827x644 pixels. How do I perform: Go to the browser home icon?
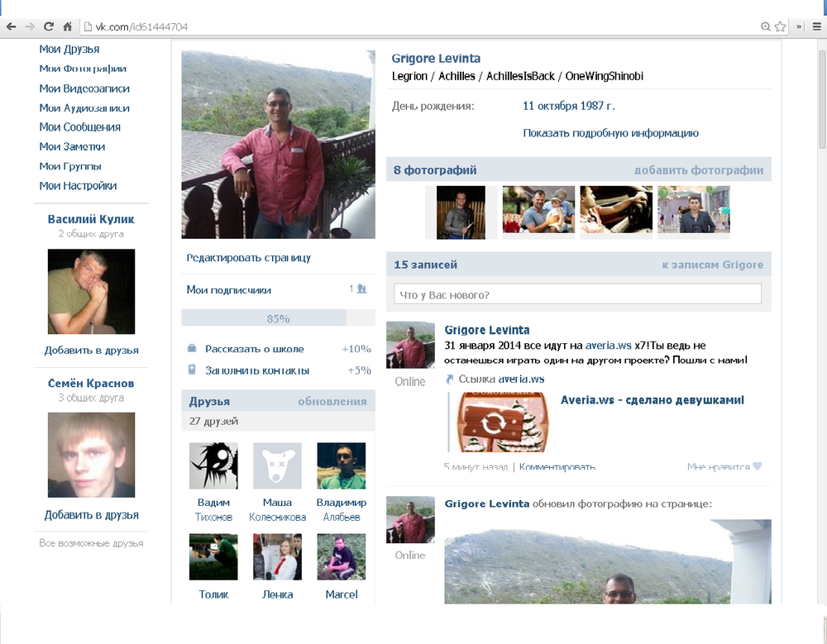[x=68, y=26]
